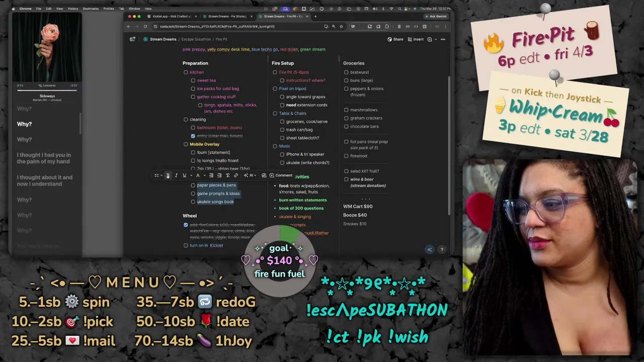The height and width of the screenshot is (362, 644).
Task: Open the Insert menu in Coda
Action: tap(416, 39)
